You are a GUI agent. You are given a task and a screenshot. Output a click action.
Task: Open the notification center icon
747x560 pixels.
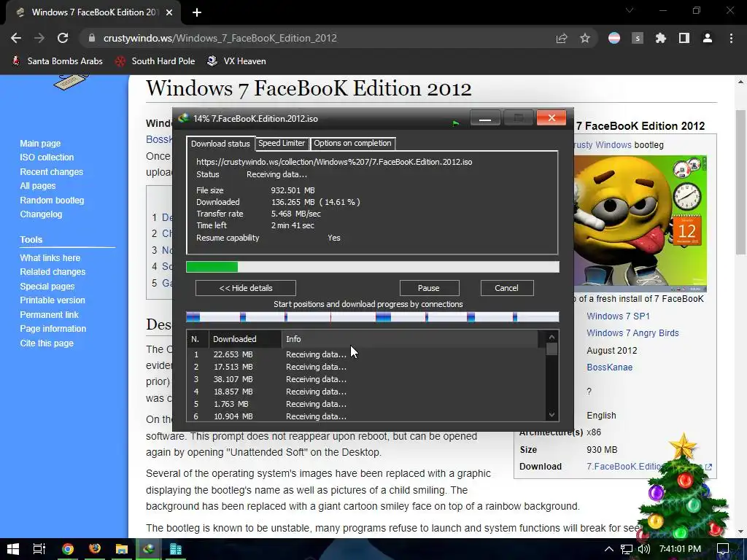click(723, 549)
